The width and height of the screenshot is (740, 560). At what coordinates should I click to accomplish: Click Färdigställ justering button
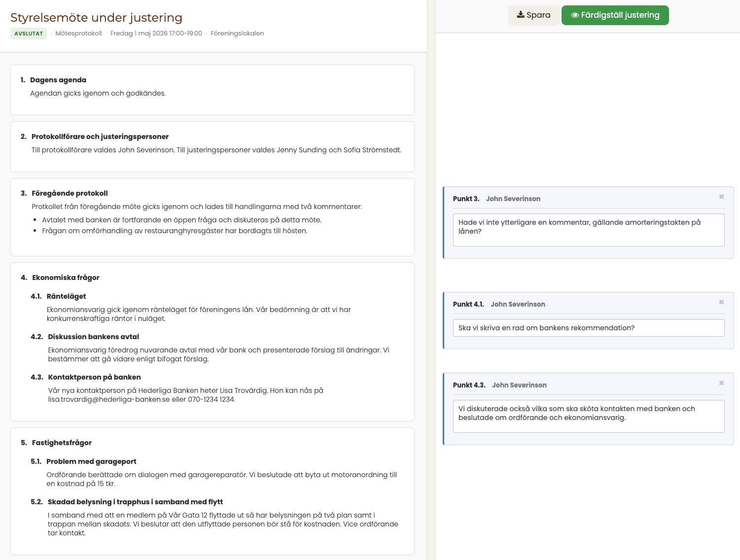click(615, 15)
